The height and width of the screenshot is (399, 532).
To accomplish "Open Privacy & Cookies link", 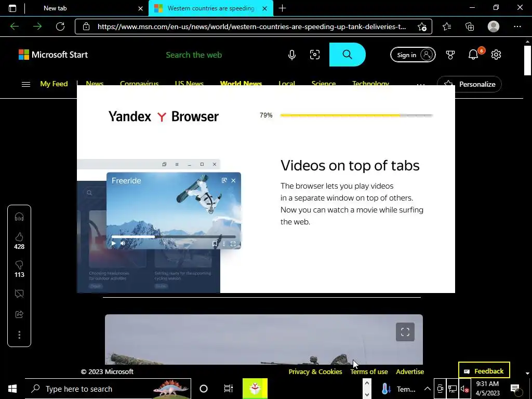I will (x=315, y=371).
